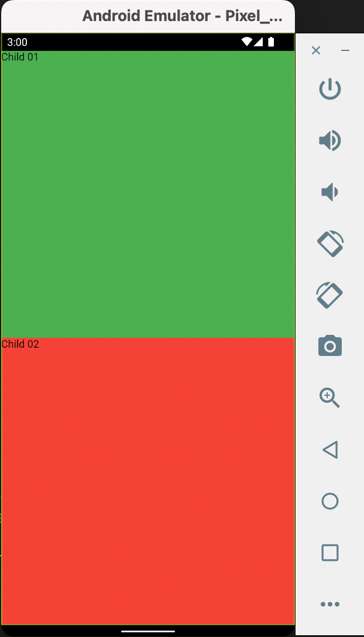Open extended controls via the three dots
Image resolution: width=364 pixels, height=637 pixels.
(x=330, y=604)
